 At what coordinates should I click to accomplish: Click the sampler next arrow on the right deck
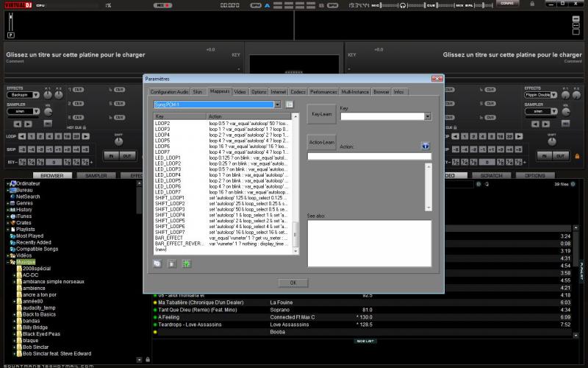546,124
